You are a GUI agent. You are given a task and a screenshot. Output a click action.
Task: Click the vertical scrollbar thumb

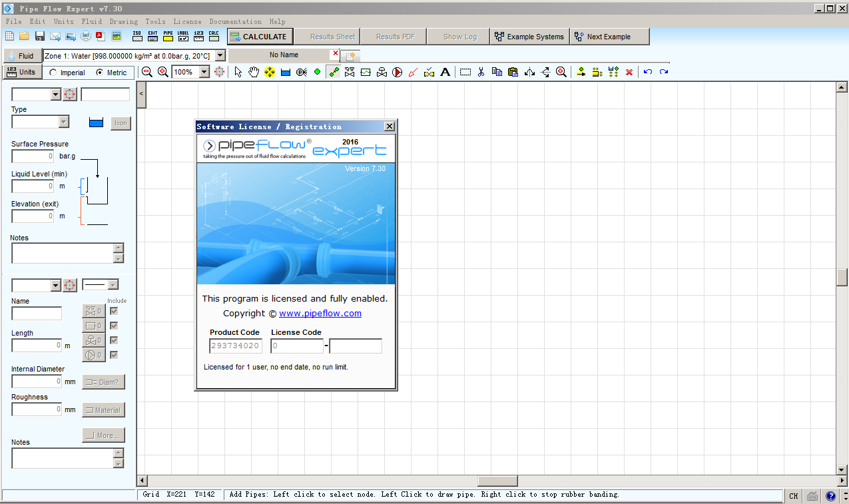[x=842, y=276]
